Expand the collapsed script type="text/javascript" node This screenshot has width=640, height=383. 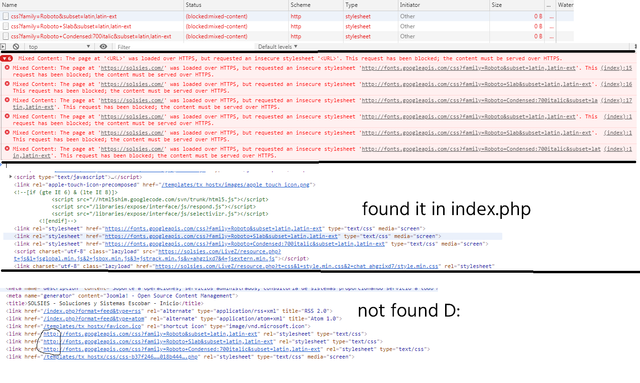tap(11, 177)
